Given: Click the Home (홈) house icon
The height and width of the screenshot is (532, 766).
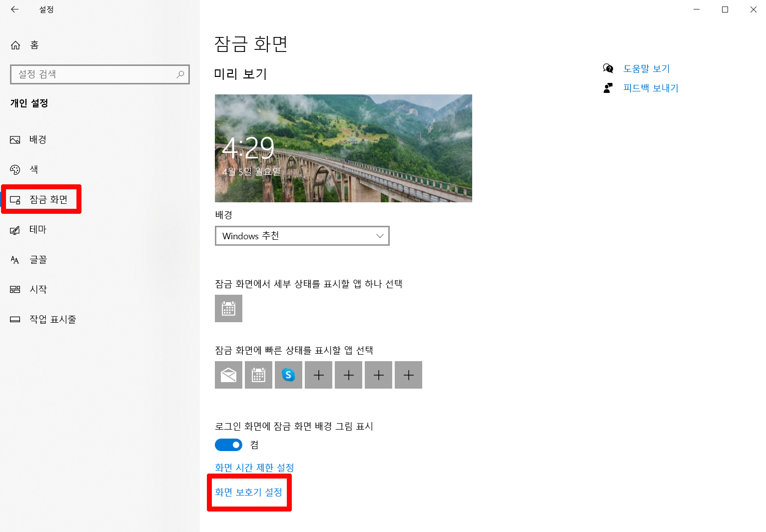Looking at the screenshot, I should (x=15, y=45).
